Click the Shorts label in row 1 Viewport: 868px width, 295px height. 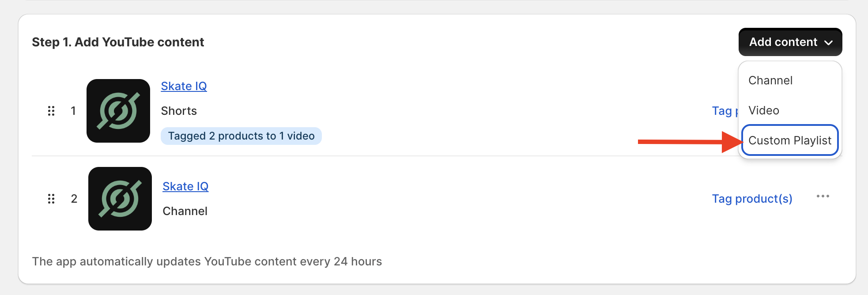point(179,111)
